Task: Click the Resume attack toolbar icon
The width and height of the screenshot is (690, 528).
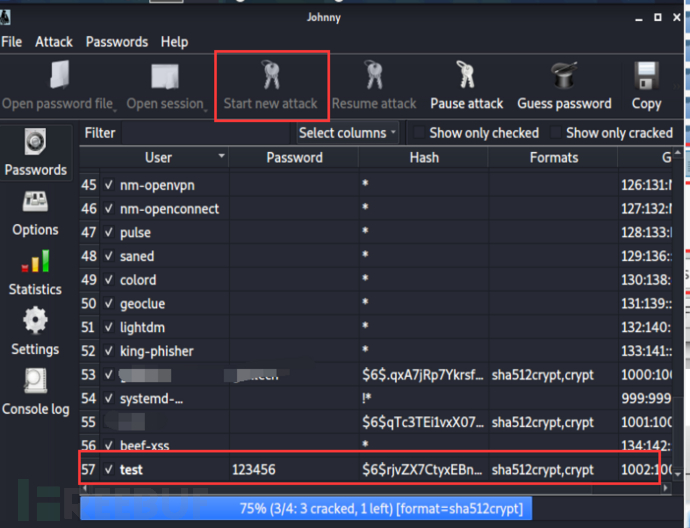Action: [x=374, y=75]
